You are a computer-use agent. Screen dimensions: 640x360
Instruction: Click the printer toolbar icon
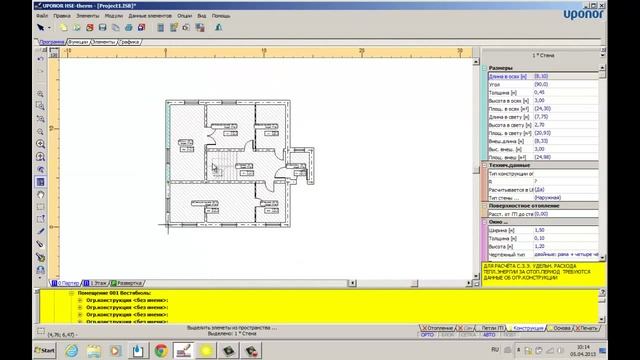point(129,27)
